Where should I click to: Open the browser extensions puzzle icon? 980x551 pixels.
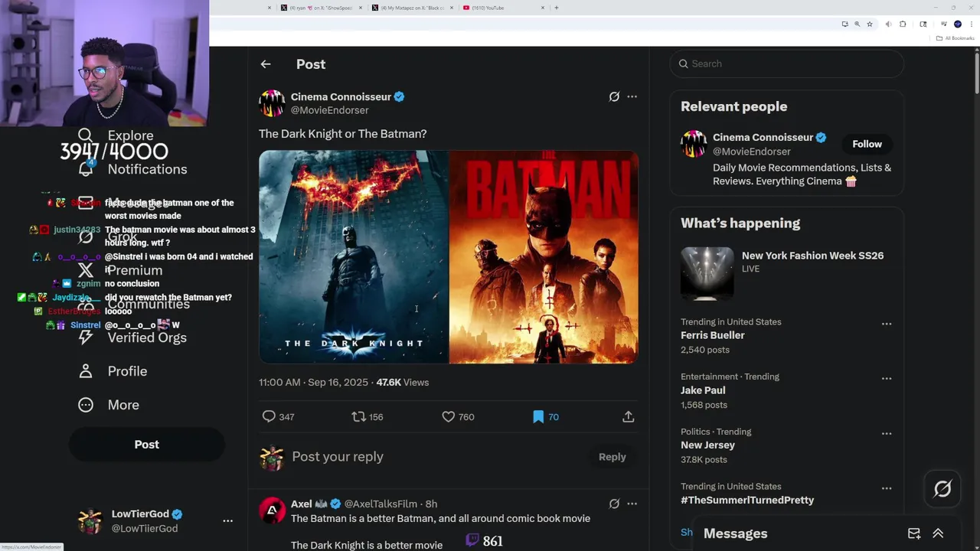coord(903,24)
